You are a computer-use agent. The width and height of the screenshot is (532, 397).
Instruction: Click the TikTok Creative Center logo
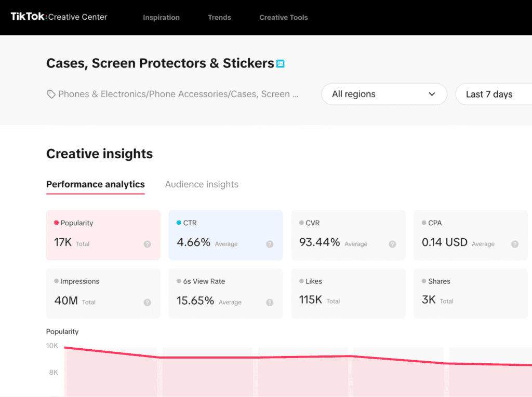pyautogui.click(x=58, y=17)
